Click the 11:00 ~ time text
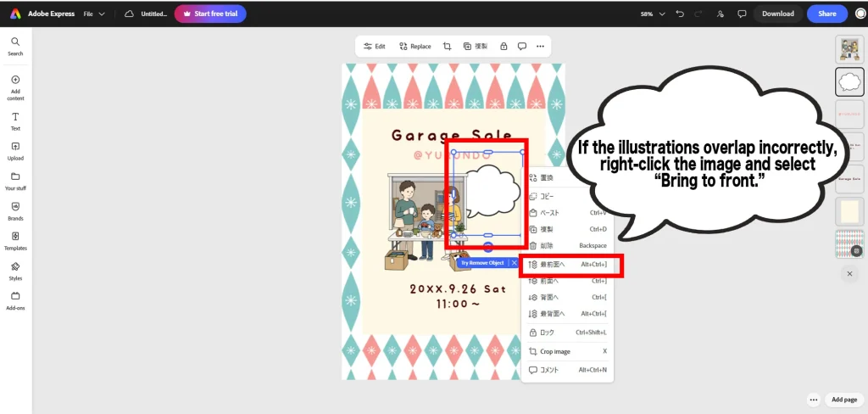This screenshot has width=868, height=414. [459, 304]
